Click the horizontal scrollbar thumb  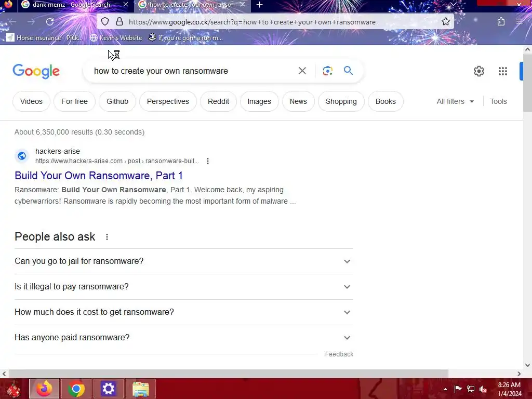229,374
